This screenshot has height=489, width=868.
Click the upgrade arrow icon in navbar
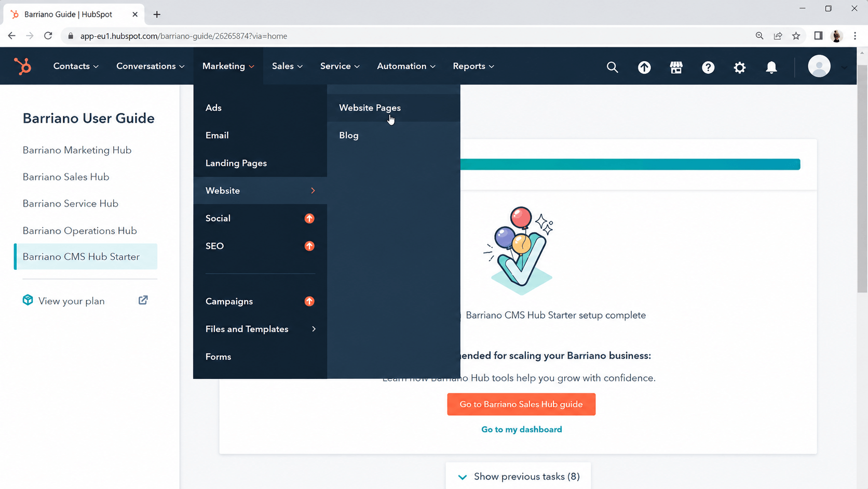[x=644, y=67]
